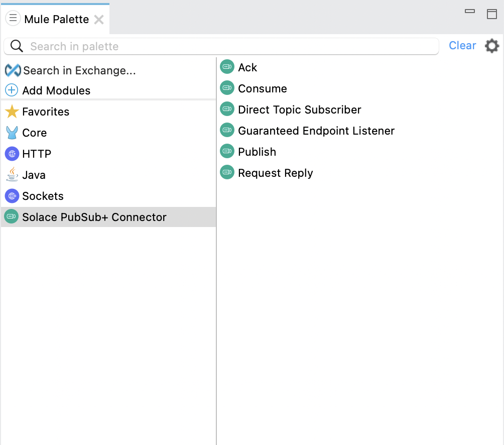Screen dimensions: 504x445
Task: Choose the Ack operation
Action: click(247, 67)
